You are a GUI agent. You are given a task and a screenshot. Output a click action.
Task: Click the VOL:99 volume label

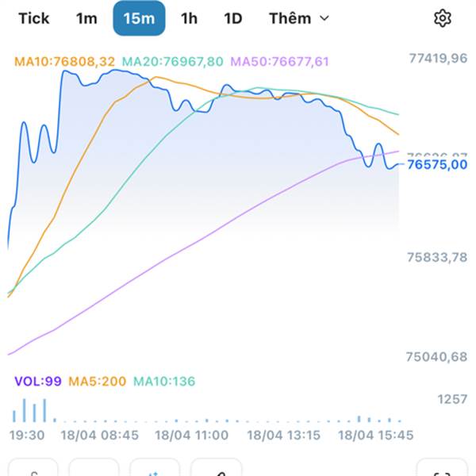tap(37, 382)
